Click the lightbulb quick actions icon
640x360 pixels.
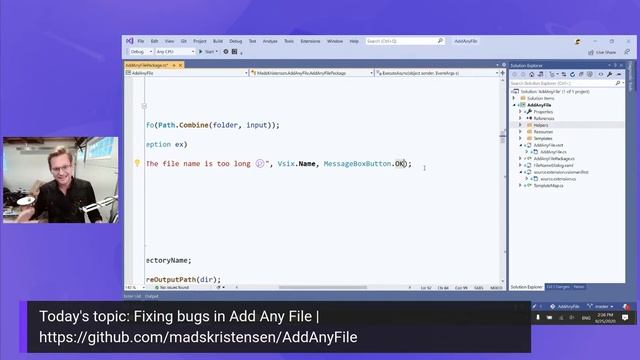137,163
